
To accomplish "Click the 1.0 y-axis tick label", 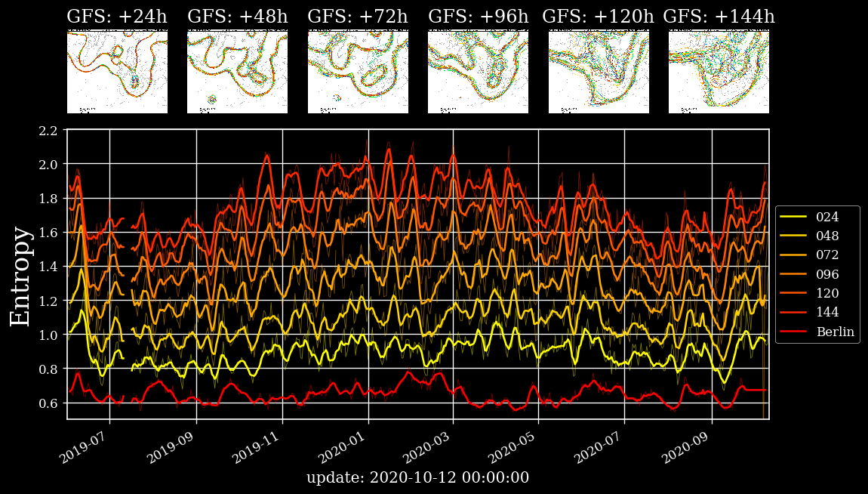I will (x=48, y=335).
